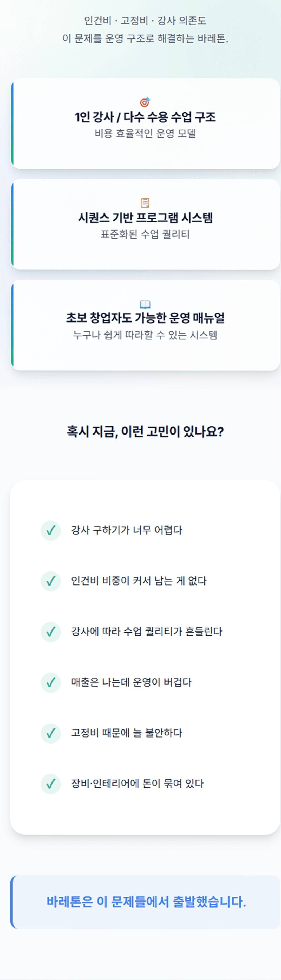
Task: Click the 매출은 나는데 운영이 버겁다 text
Action: pos(131,682)
